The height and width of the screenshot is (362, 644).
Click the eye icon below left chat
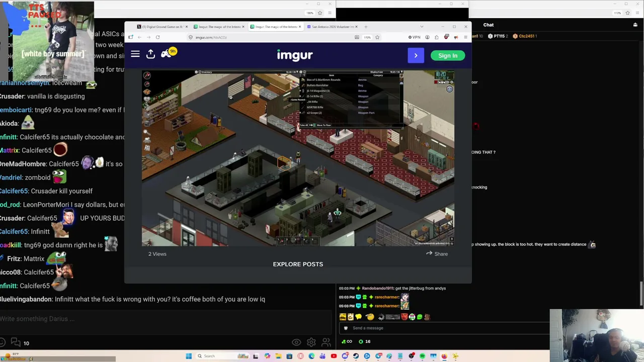296,343
